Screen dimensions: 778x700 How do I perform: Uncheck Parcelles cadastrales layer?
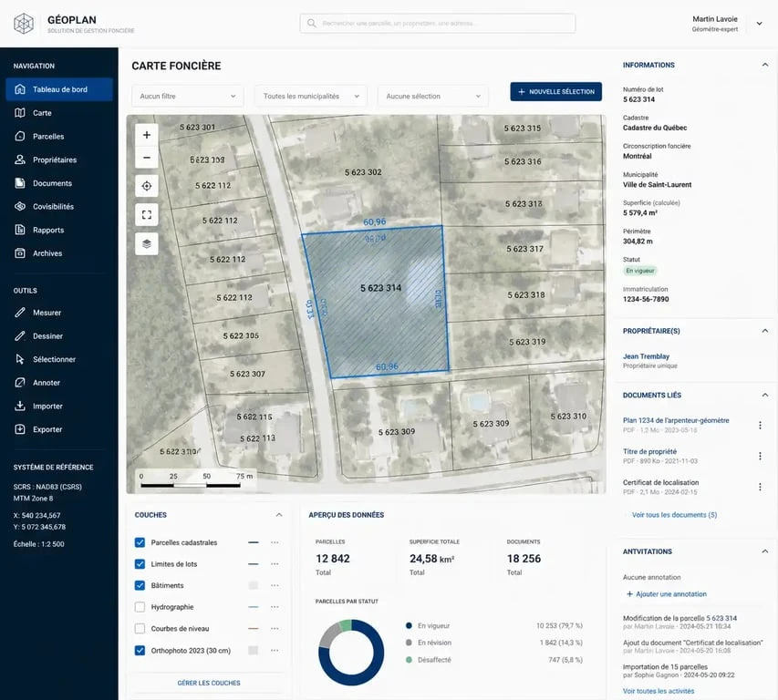pos(140,542)
